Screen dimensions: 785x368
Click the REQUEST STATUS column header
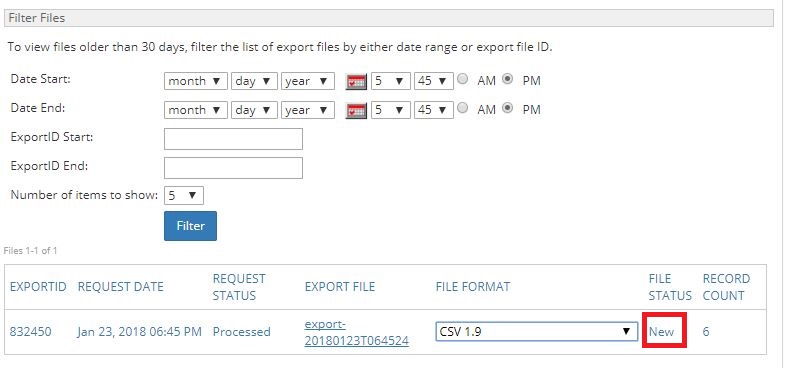(x=239, y=287)
